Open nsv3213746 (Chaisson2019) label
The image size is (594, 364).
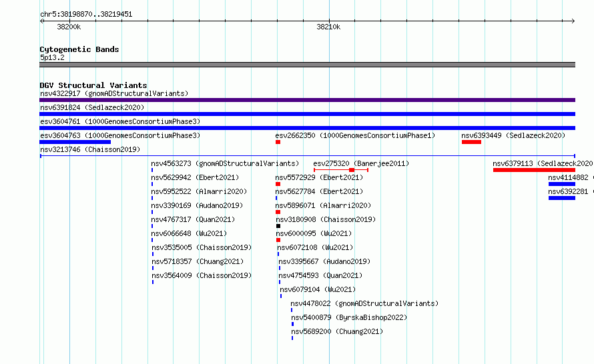click(90, 149)
